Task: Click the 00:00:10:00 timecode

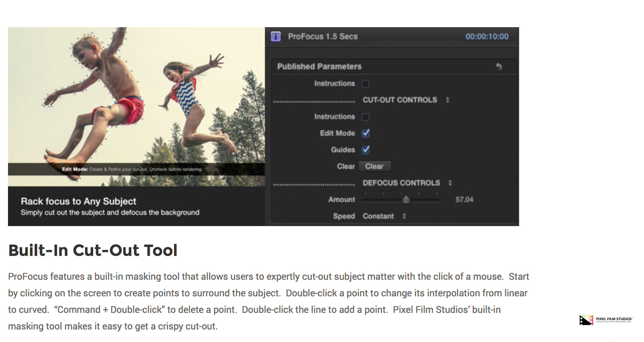Action: 487,37
